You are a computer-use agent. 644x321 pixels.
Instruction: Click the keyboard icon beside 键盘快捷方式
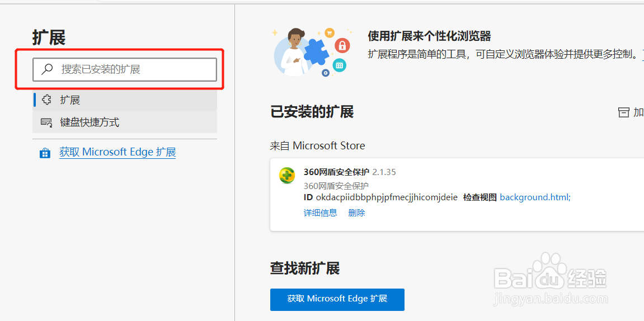pyautogui.click(x=46, y=122)
